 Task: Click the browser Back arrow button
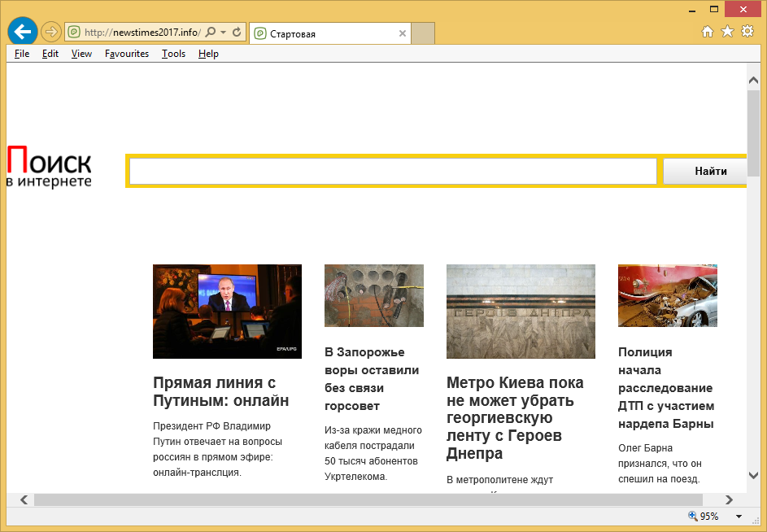click(x=22, y=32)
